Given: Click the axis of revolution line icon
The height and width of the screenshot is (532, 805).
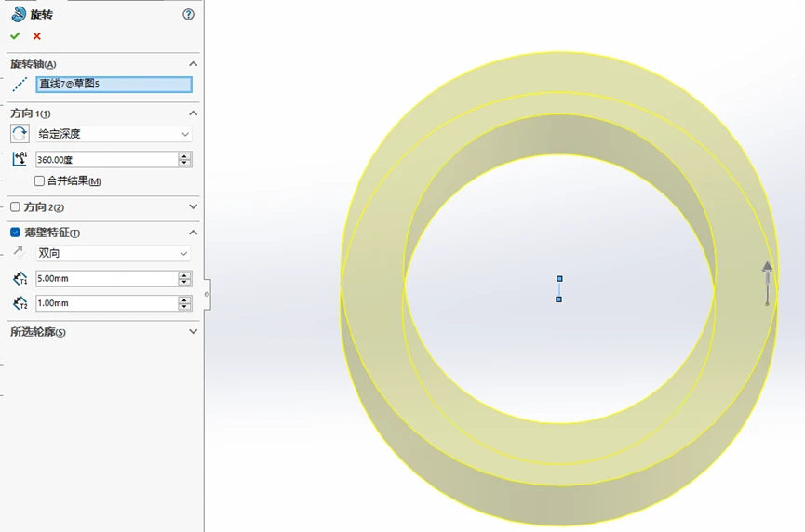Looking at the screenshot, I should tap(20, 84).
